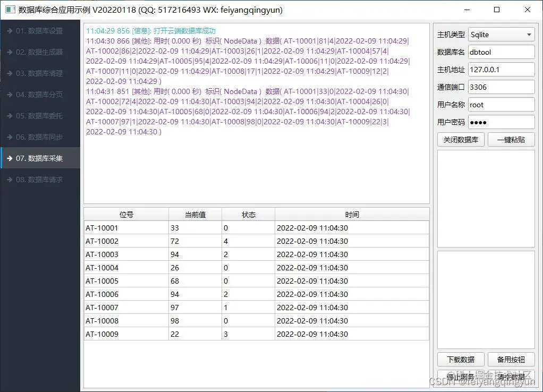The width and height of the screenshot is (543, 392).
Task: Click the value 68 in the AT-10005 row
Action: click(196, 281)
